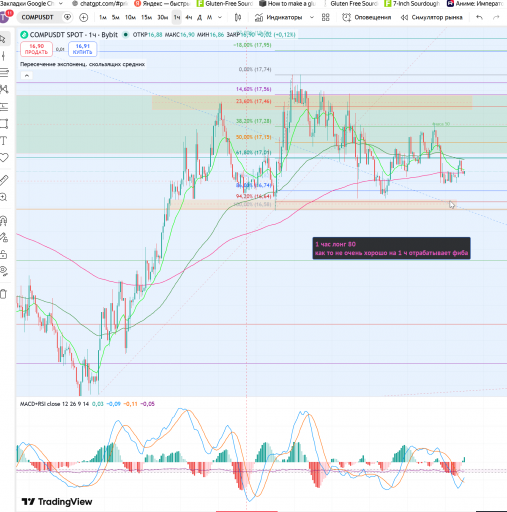This screenshot has width=507, height=512.
Task: Collapse the indicator legend chevron
Action: tap(27, 76)
